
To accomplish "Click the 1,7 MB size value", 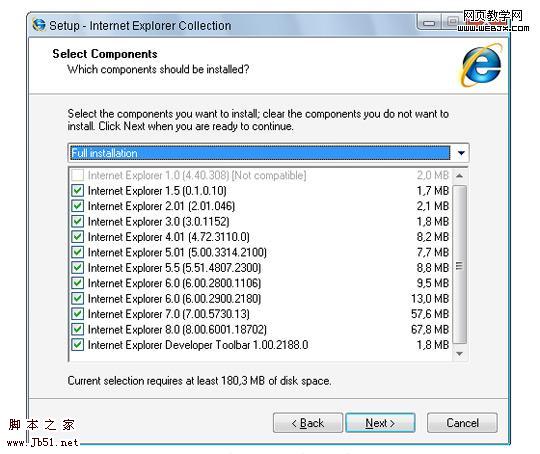I will coord(433,191).
